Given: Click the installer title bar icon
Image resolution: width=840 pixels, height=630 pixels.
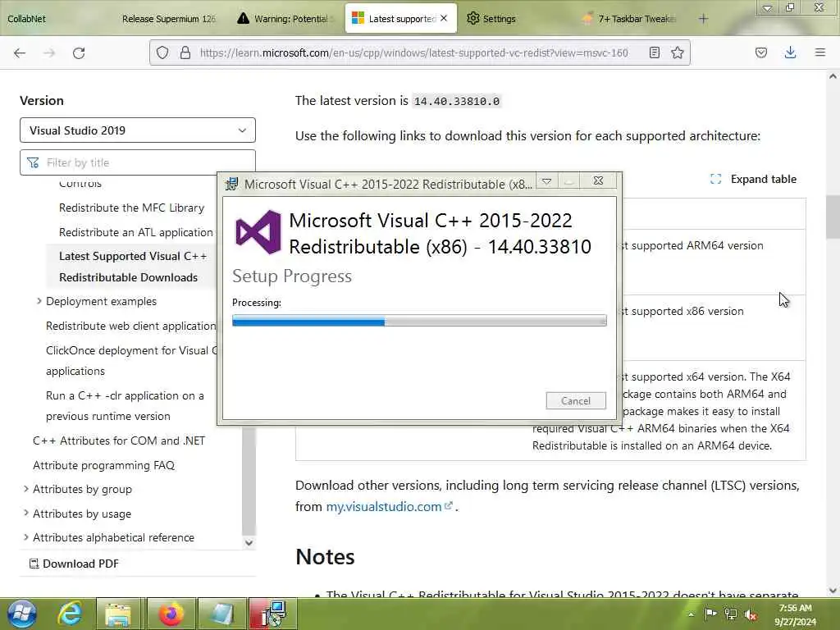Looking at the screenshot, I should click(232, 184).
